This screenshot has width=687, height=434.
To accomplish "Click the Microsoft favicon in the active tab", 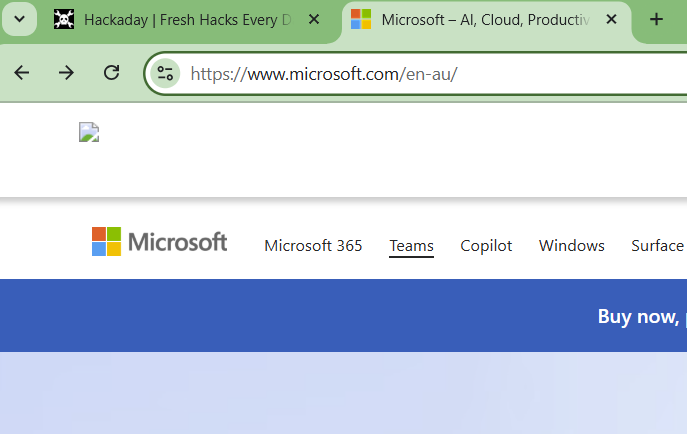I will tap(361, 20).
